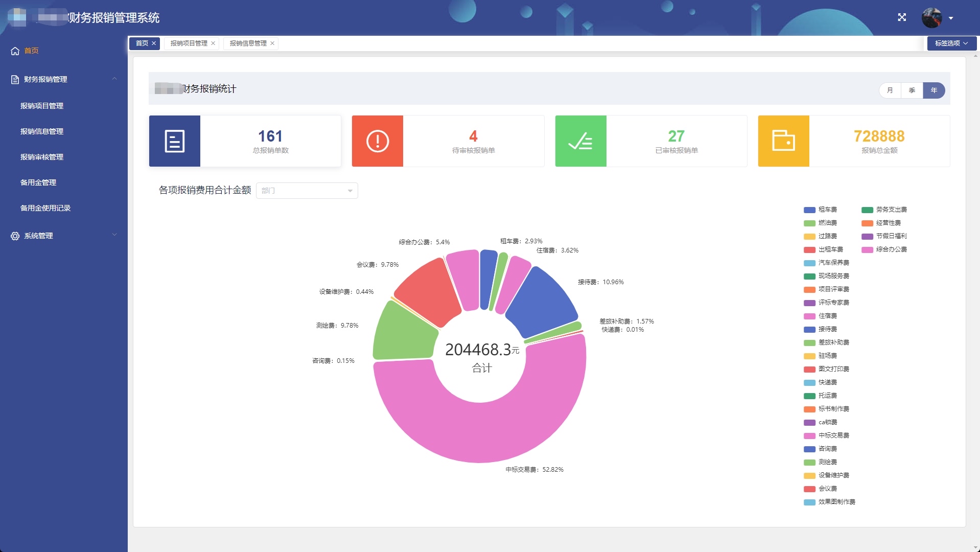This screenshot has width=980, height=552.
Task: Toggle 租车费 legend item
Action: coord(821,210)
